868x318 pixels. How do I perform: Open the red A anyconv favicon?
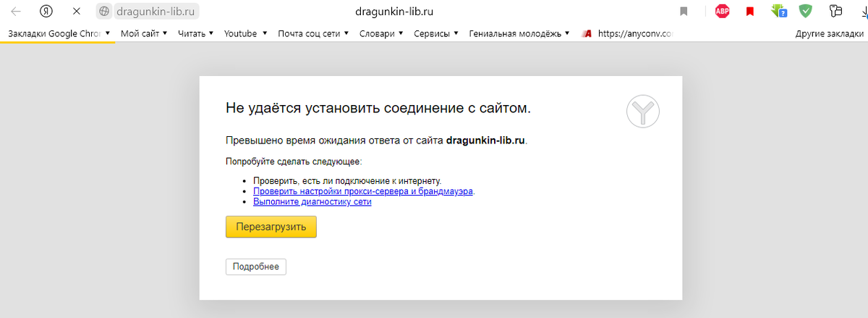[x=588, y=33]
